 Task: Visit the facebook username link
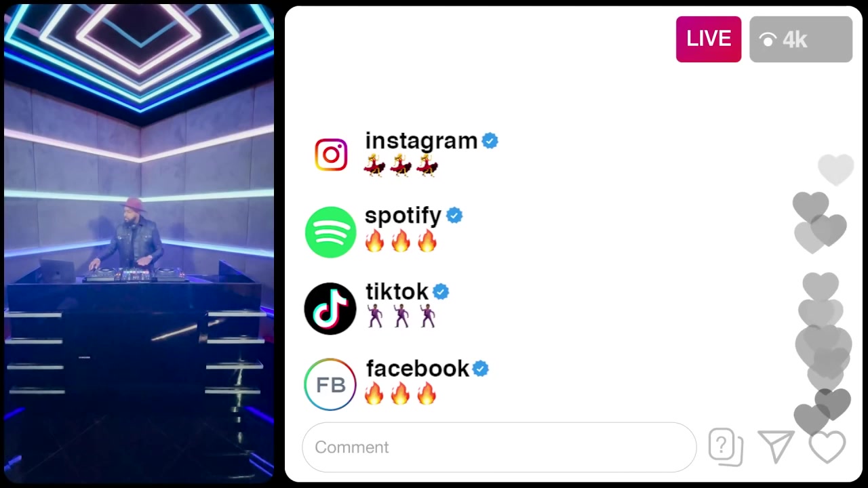point(417,369)
